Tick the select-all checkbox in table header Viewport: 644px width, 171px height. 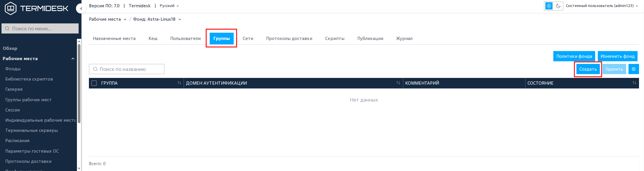pos(94,83)
